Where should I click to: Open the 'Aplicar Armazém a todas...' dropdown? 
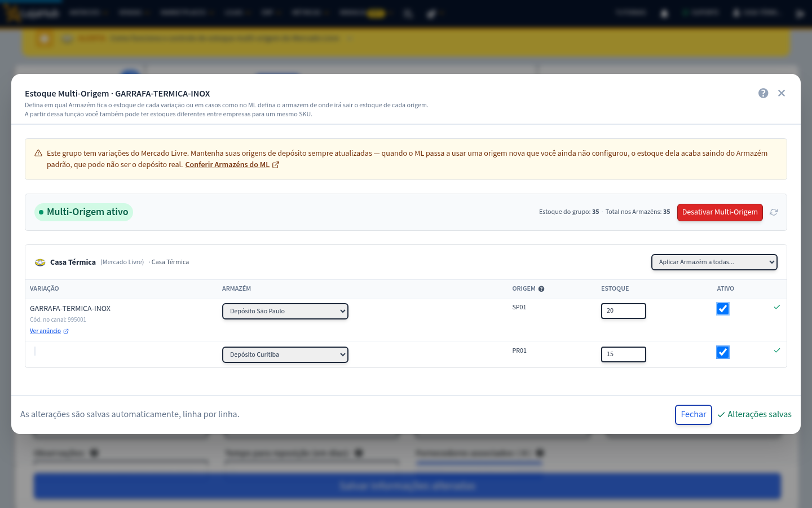point(714,262)
